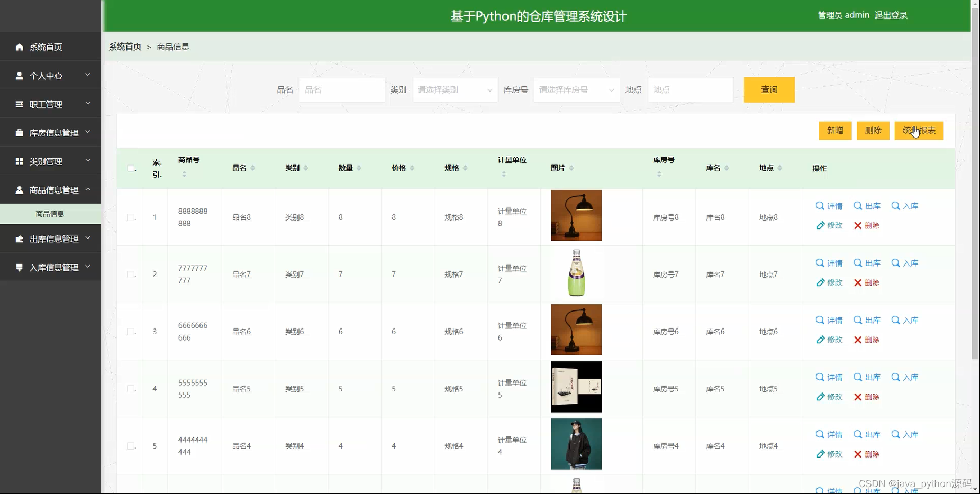Delete the 品名6 row
980x494 pixels.
click(x=867, y=340)
